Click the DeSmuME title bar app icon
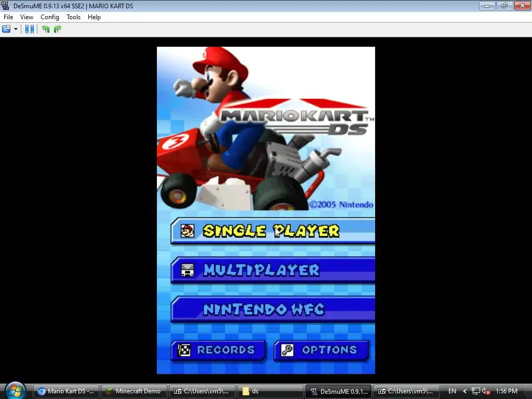 (x=5, y=5)
